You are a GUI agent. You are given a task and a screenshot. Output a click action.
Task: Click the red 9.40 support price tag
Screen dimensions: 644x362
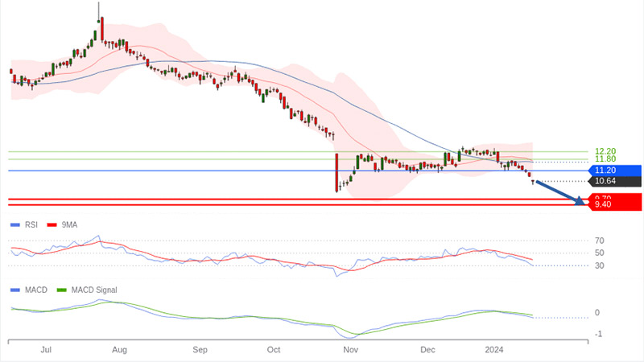click(615, 204)
